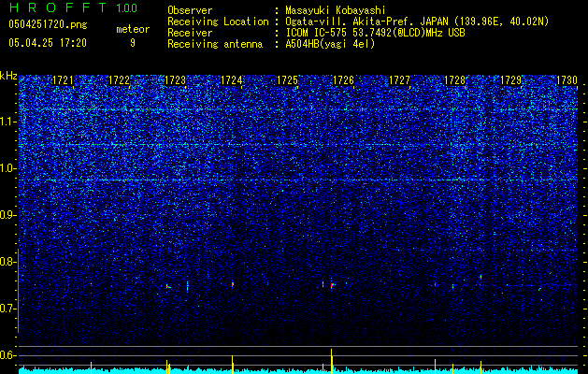The height and width of the screenshot is (374, 588).
Task: Click the 1730 time marker
Action: point(566,80)
